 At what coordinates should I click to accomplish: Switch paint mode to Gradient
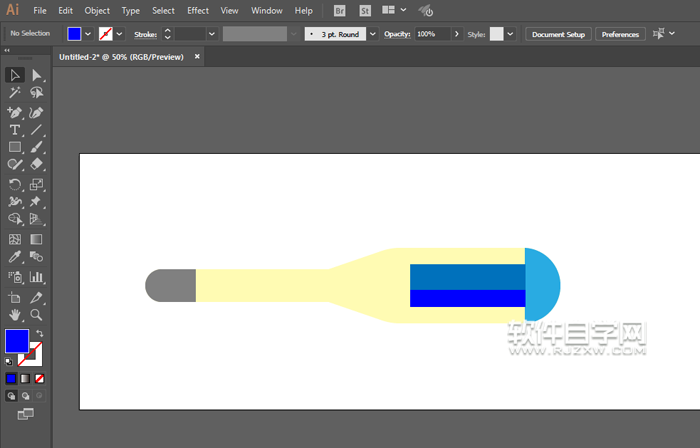tap(26, 379)
